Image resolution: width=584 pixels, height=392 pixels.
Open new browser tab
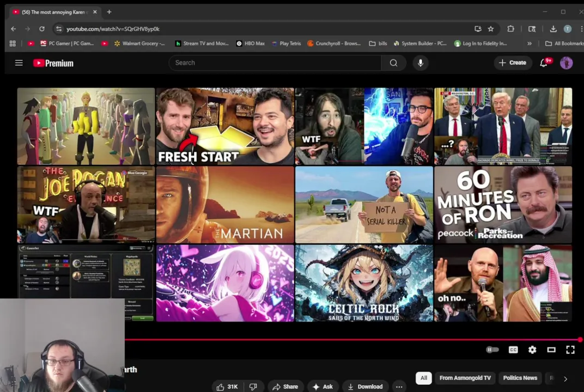[x=109, y=12]
